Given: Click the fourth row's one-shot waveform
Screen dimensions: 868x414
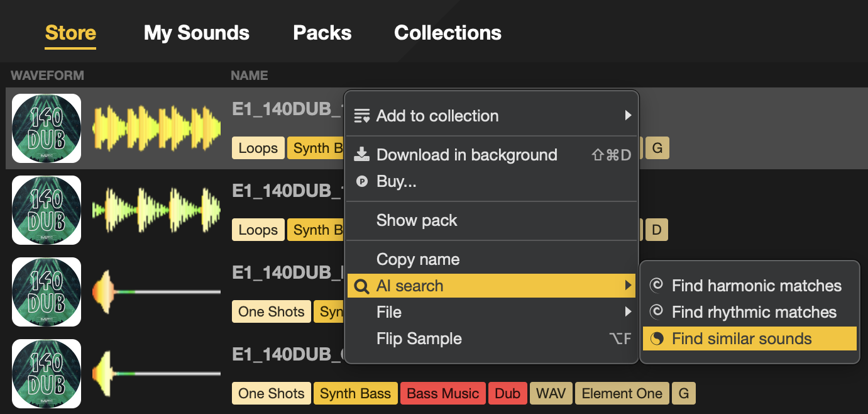Looking at the screenshot, I should (157, 374).
